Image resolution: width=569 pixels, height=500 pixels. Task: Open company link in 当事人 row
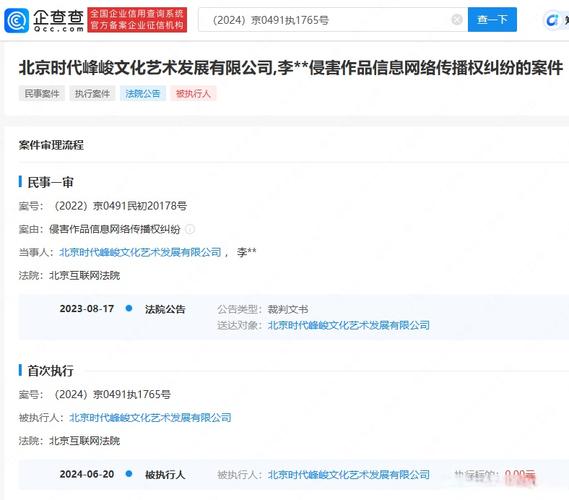coord(140,252)
